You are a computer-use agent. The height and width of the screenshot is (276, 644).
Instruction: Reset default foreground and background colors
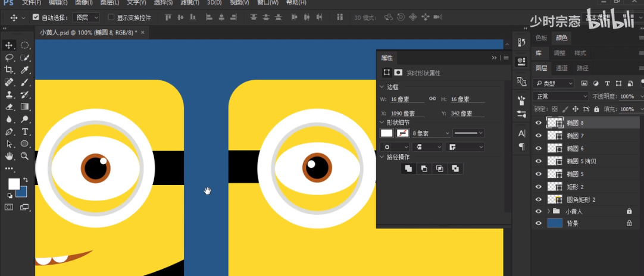pyautogui.click(x=10, y=196)
